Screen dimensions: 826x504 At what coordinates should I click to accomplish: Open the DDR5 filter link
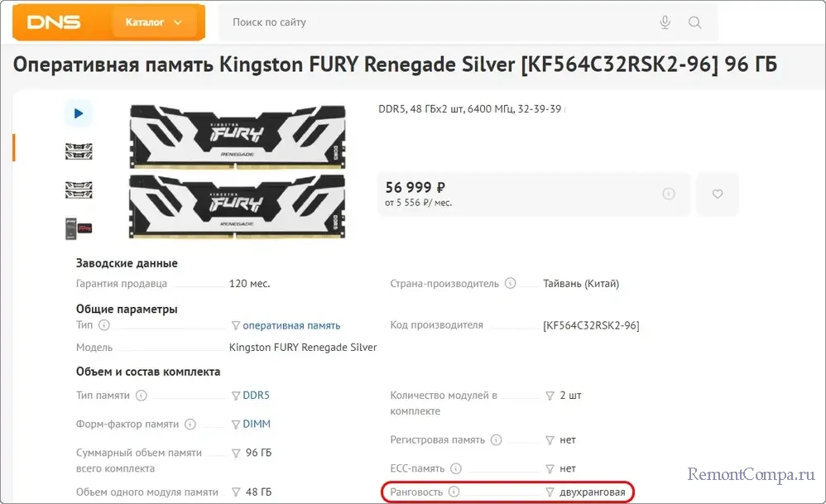[x=256, y=395]
